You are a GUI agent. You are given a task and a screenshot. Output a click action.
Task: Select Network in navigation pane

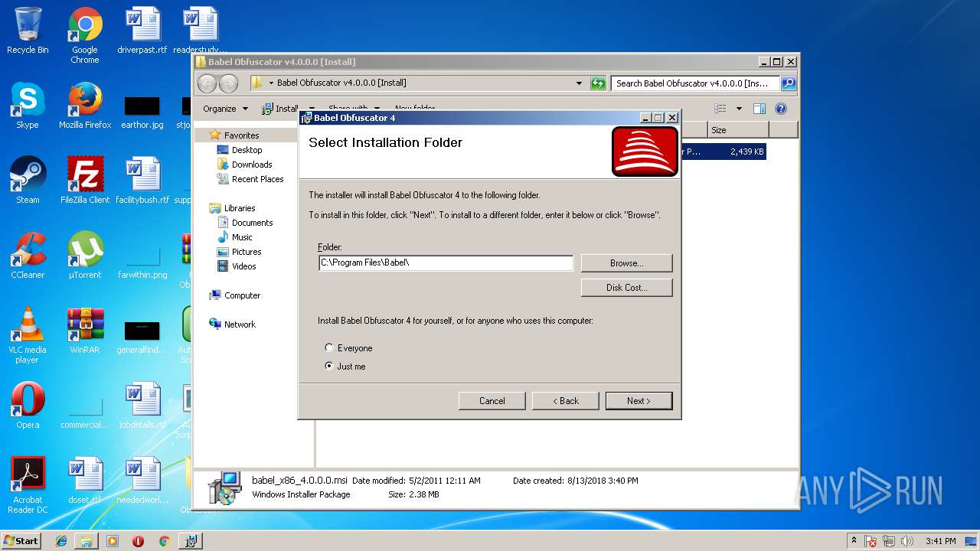coord(240,324)
